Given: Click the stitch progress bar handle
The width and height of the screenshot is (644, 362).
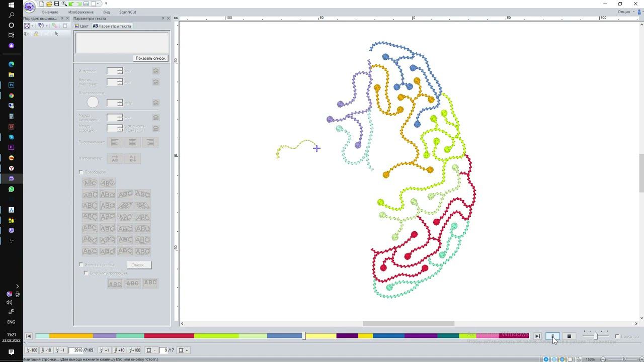Looking at the screenshot, I should coord(303,336).
